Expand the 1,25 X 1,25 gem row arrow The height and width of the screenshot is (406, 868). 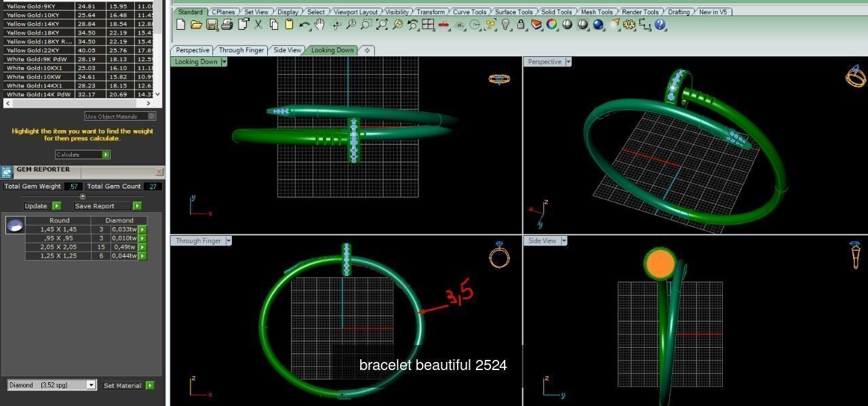click(142, 256)
